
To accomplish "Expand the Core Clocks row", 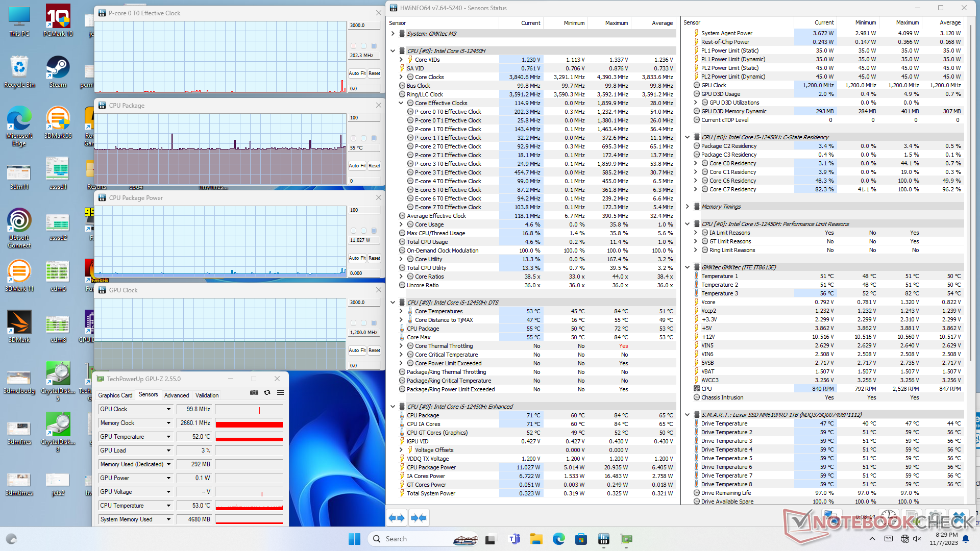I will coord(401,77).
